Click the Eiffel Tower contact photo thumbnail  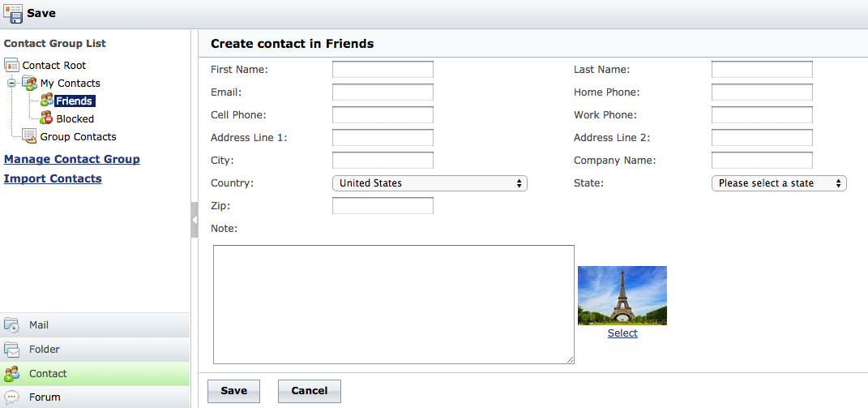[622, 295]
